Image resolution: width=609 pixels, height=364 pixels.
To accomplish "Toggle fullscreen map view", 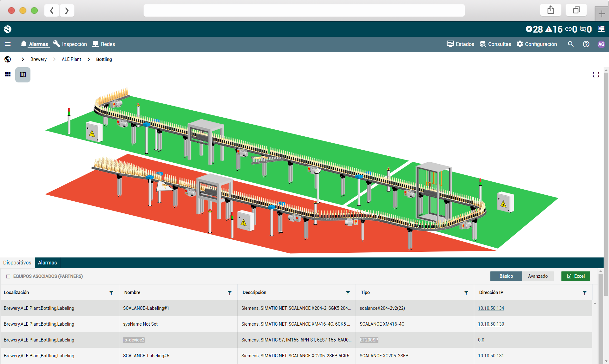I will click(596, 75).
